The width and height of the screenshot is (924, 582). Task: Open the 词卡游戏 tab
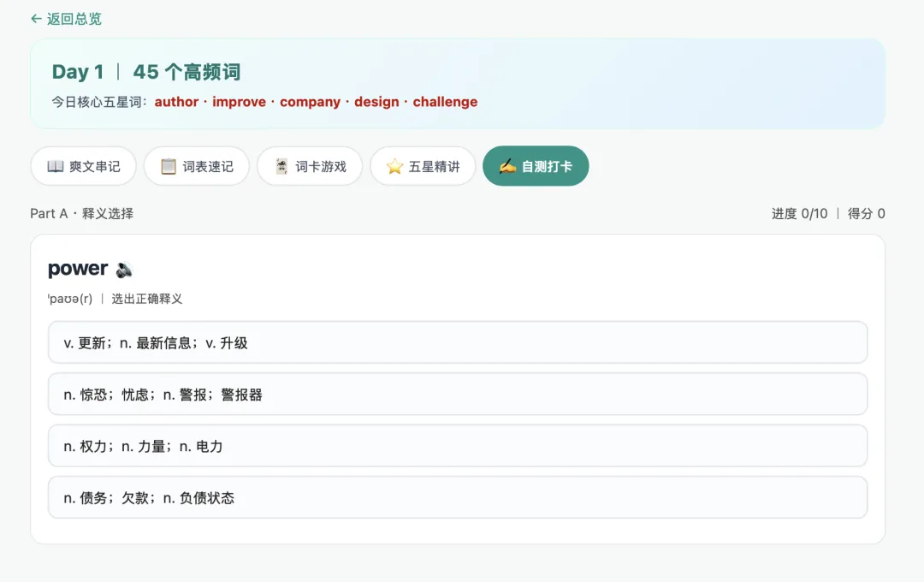(310, 166)
